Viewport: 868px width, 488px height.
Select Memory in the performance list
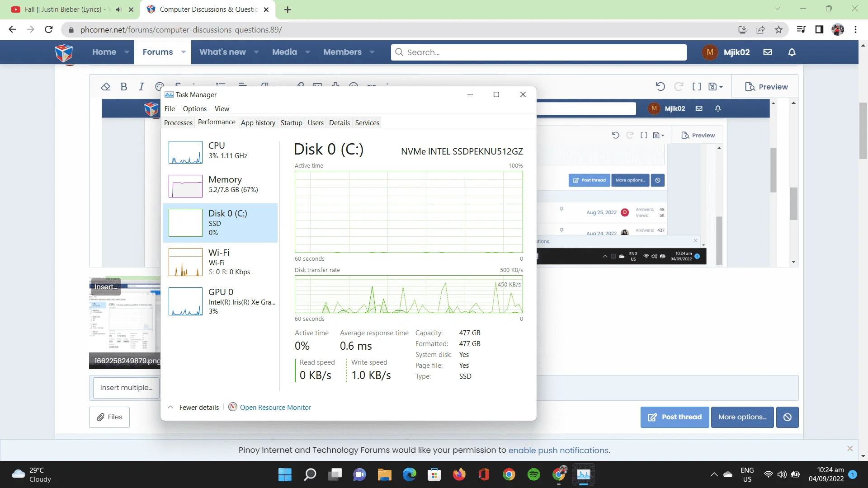pyautogui.click(x=220, y=185)
